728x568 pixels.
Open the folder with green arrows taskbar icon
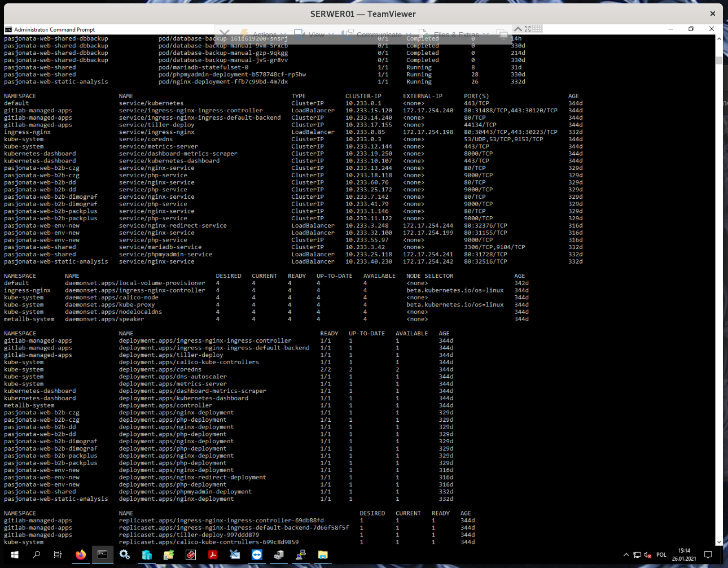coord(169,555)
